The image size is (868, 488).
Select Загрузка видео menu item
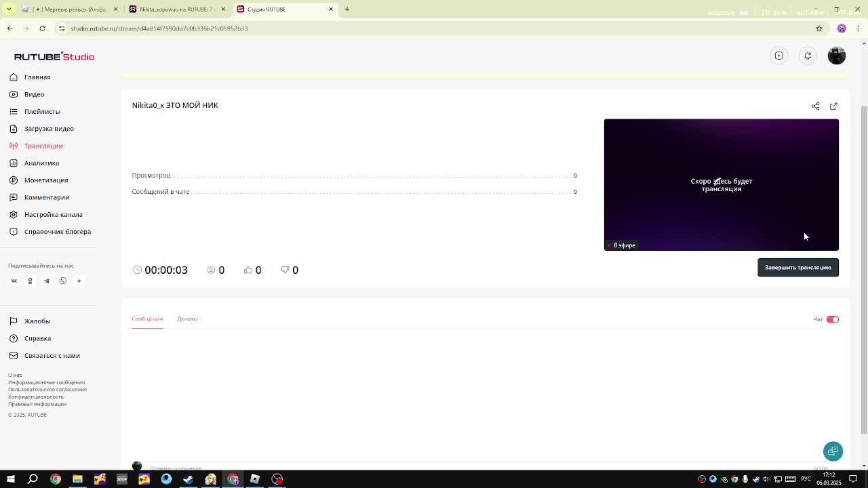(41, 129)
